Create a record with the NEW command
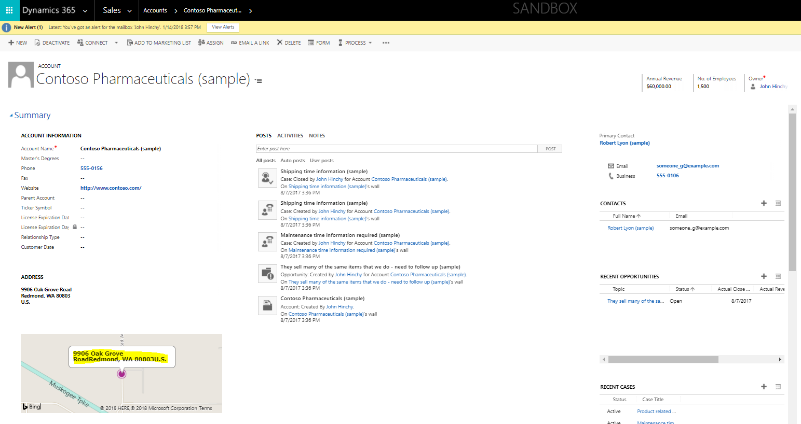 18,43
